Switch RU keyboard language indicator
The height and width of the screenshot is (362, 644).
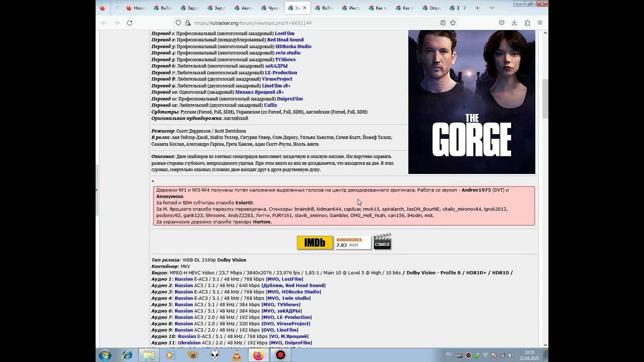pyautogui.click(x=449, y=354)
